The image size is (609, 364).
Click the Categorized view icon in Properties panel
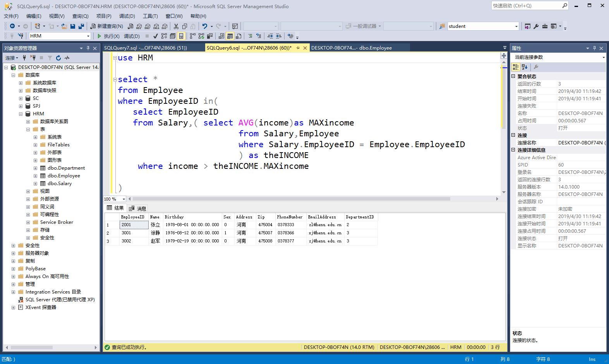[x=516, y=67]
